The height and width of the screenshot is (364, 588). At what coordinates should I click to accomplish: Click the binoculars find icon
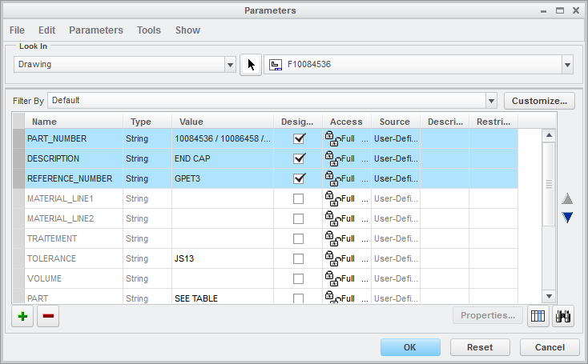[563, 316]
